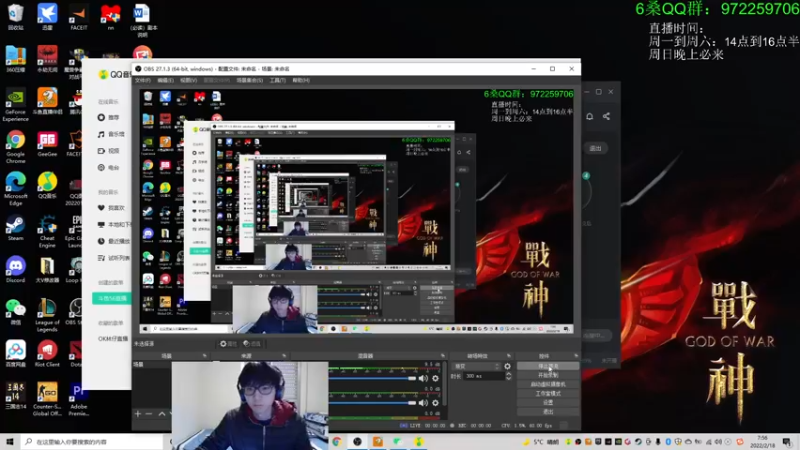The width and height of the screenshot is (800, 450).
Task: Open the Word document icon on the desktop
Action: pos(142,19)
